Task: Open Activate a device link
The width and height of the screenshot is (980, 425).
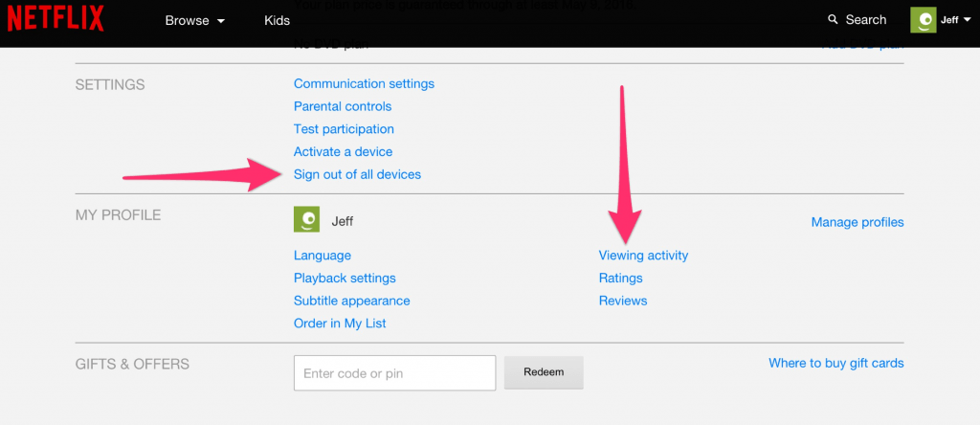Action: (344, 152)
